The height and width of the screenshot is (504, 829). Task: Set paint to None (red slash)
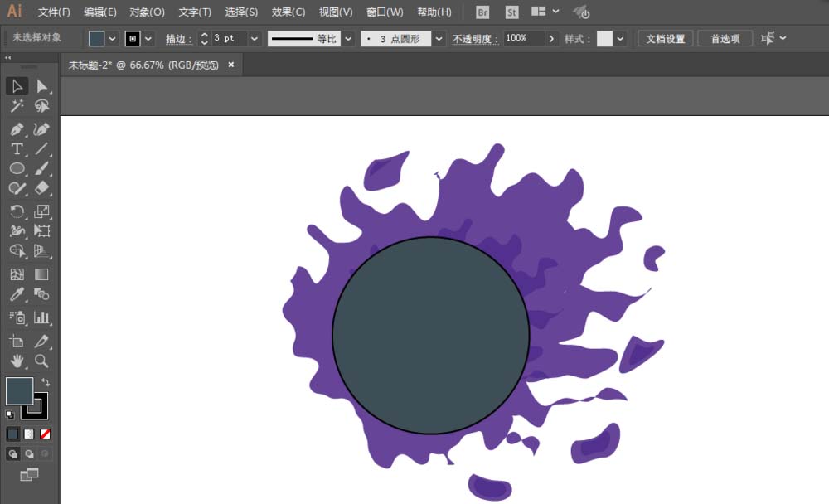[x=46, y=434]
